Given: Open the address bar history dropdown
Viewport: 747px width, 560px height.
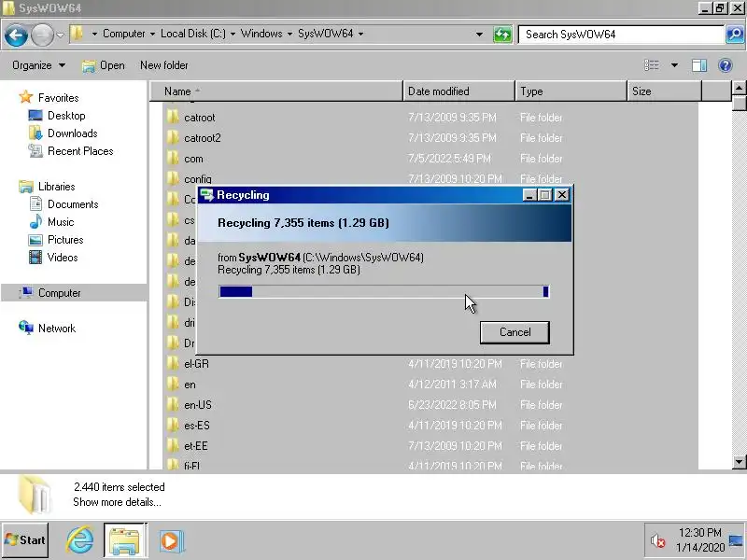Looking at the screenshot, I should [x=479, y=35].
